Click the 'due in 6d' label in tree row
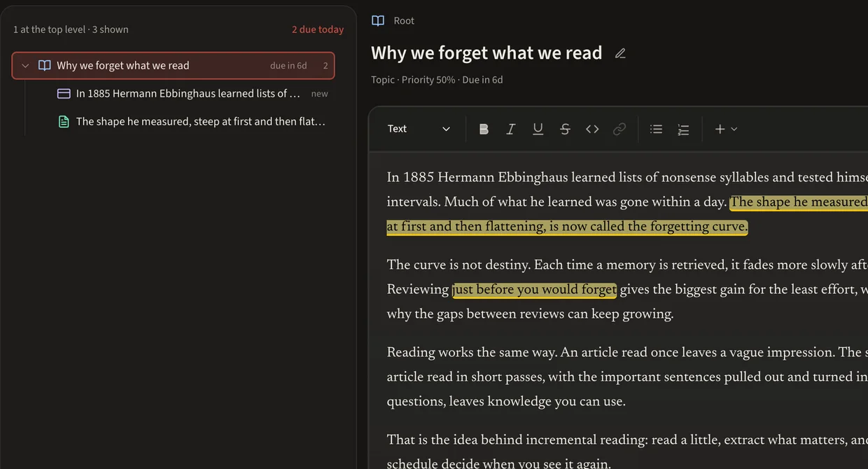This screenshot has height=469, width=868. click(288, 66)
